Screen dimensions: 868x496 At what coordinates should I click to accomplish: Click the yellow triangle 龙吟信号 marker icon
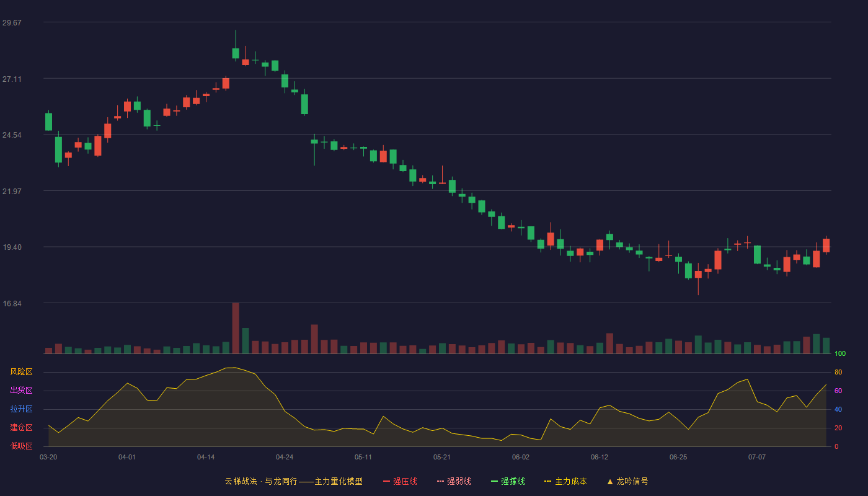pyautogui.click(x=610, y=481)
